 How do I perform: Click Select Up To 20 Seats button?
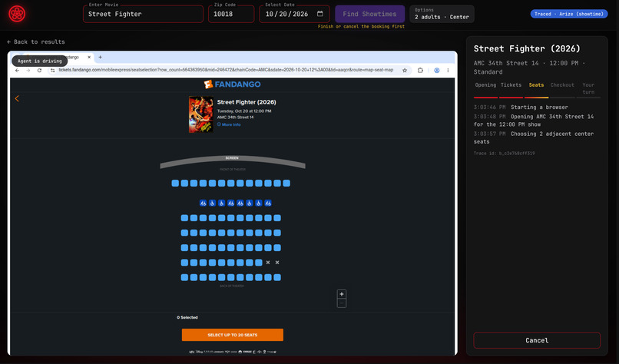click(x=233, y=335)
